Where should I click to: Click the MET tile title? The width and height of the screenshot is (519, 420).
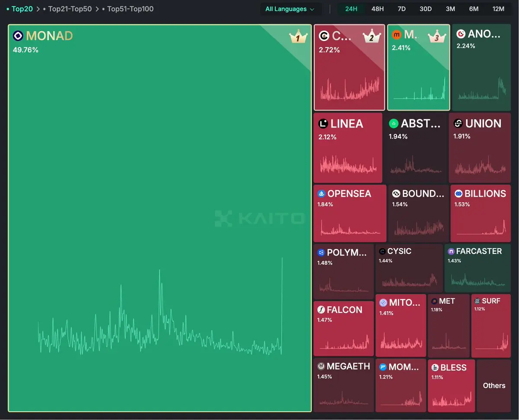pyautogui.click(x=447, y=301)
